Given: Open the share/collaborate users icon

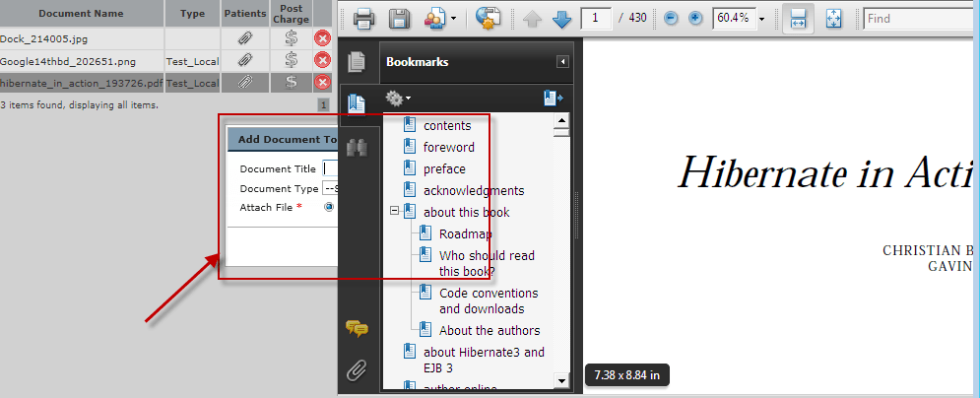Looking at the screenshot, I should click(x=435, y=19).
